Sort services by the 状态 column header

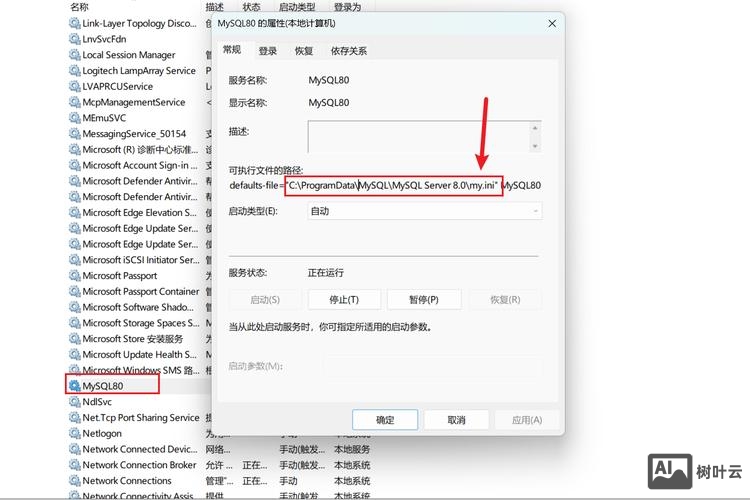pos(251,7)
